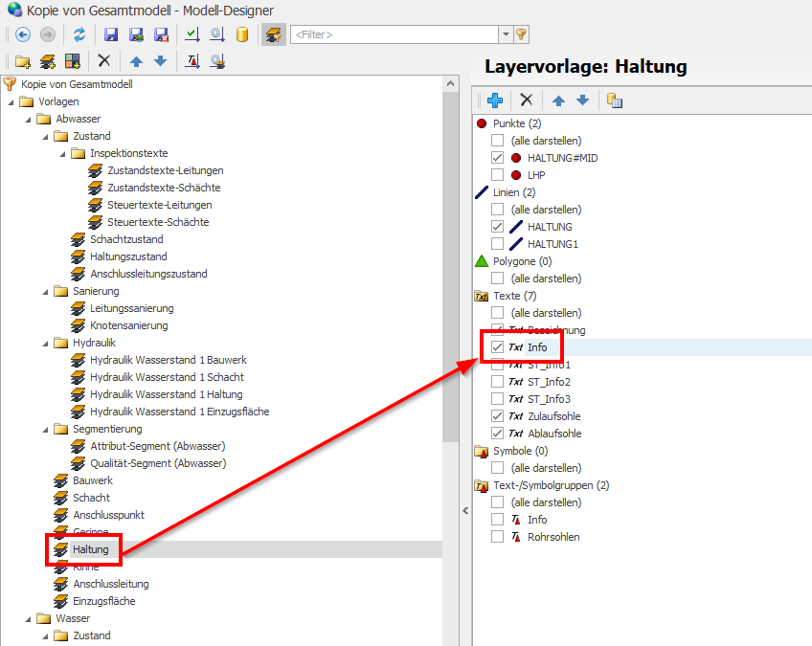Uncheck the HALTUNG#MID point checkbox
This screenshot has width=812, height=646.
(x=497, y=158)
